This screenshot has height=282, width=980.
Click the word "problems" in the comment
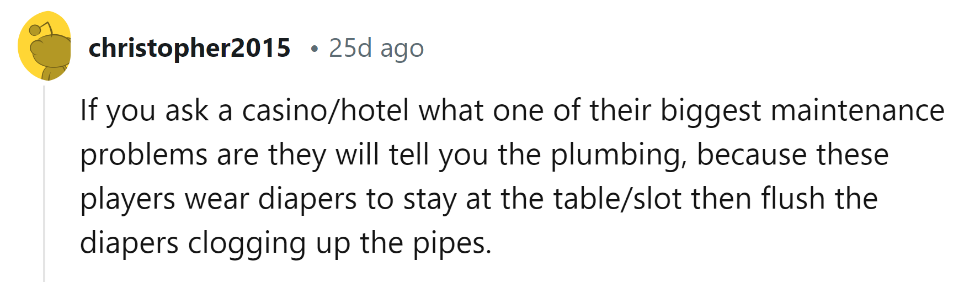pyautogui.click(x=143, y=155)
